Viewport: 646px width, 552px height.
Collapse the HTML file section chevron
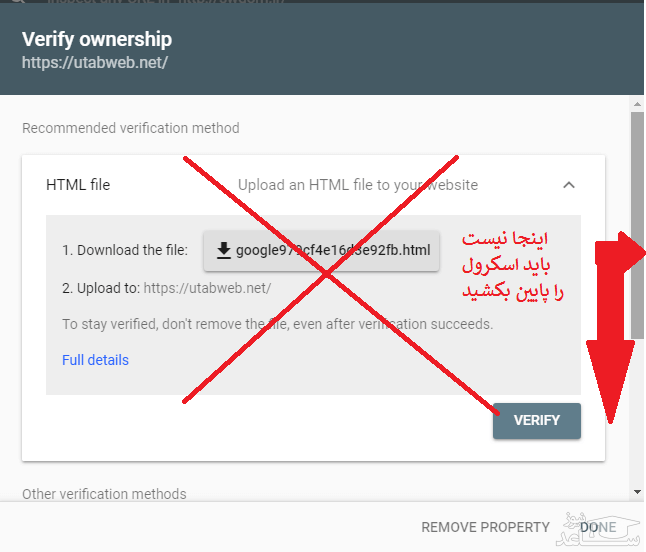pyautogui.click(x=568, y=185)
